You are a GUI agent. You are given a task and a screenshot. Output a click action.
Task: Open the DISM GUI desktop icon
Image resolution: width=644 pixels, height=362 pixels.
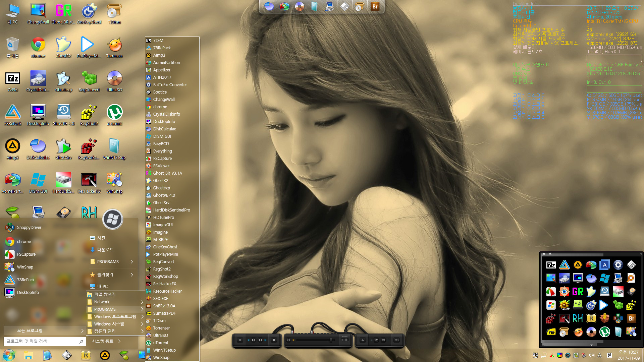coord(38,183)
